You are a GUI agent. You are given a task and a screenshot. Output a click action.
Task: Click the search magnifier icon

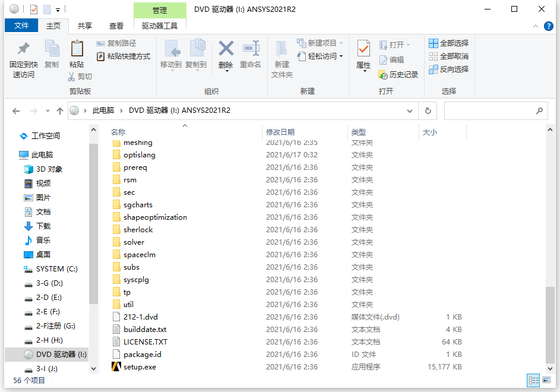click(539, 111)
